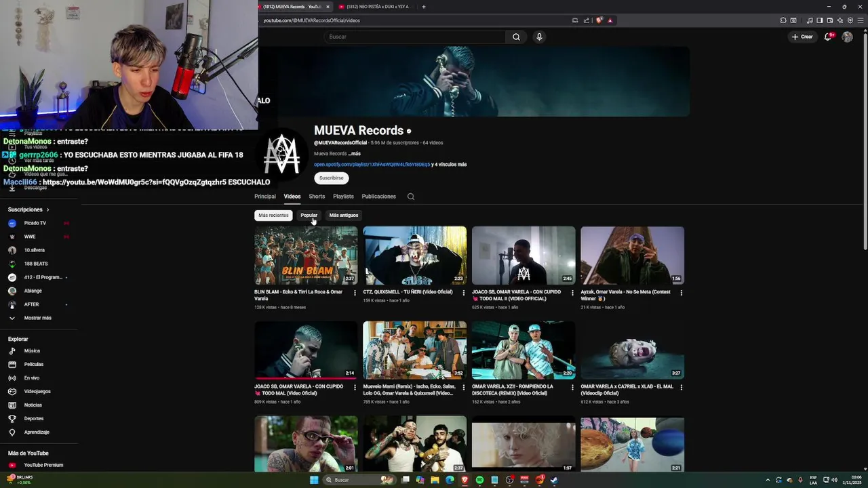
Task: Open BLIN BLAM video thumbnail
Action: (x=306, y=256)
